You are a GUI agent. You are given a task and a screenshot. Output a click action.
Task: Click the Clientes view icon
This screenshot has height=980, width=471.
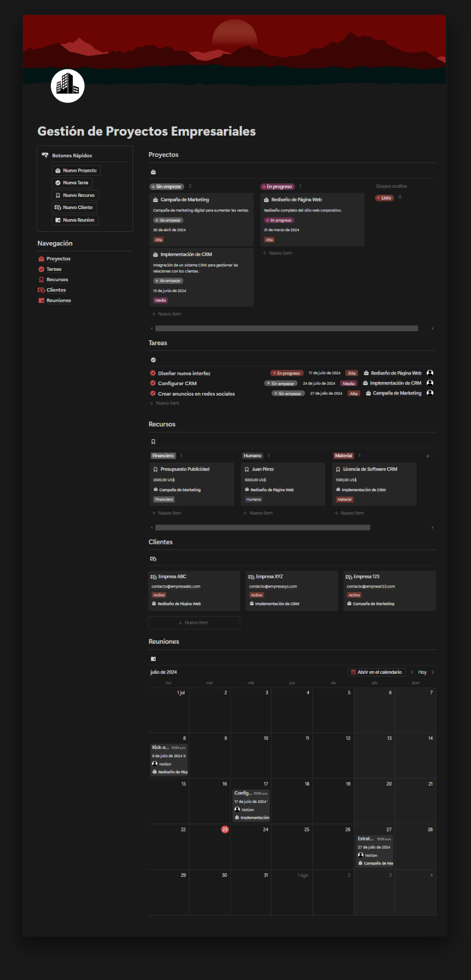point(153,559)
